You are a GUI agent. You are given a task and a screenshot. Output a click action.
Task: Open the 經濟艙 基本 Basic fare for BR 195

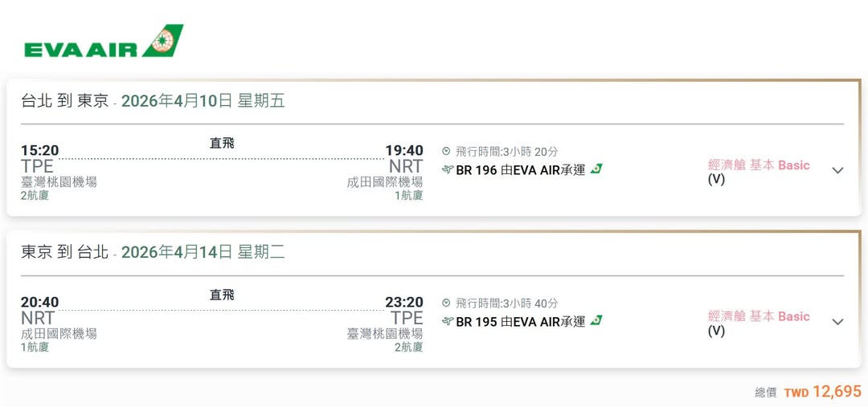(759, 317)
